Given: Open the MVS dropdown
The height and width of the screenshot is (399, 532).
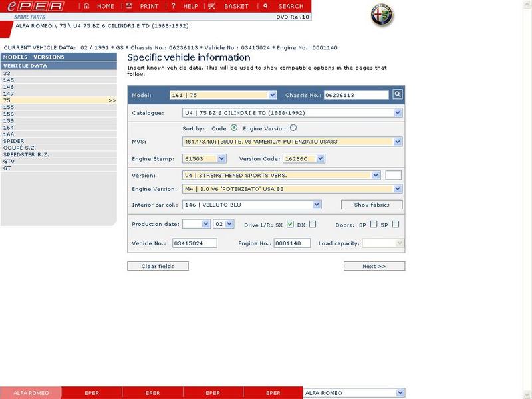Looking at the screenshot, I should click(292, 142).
